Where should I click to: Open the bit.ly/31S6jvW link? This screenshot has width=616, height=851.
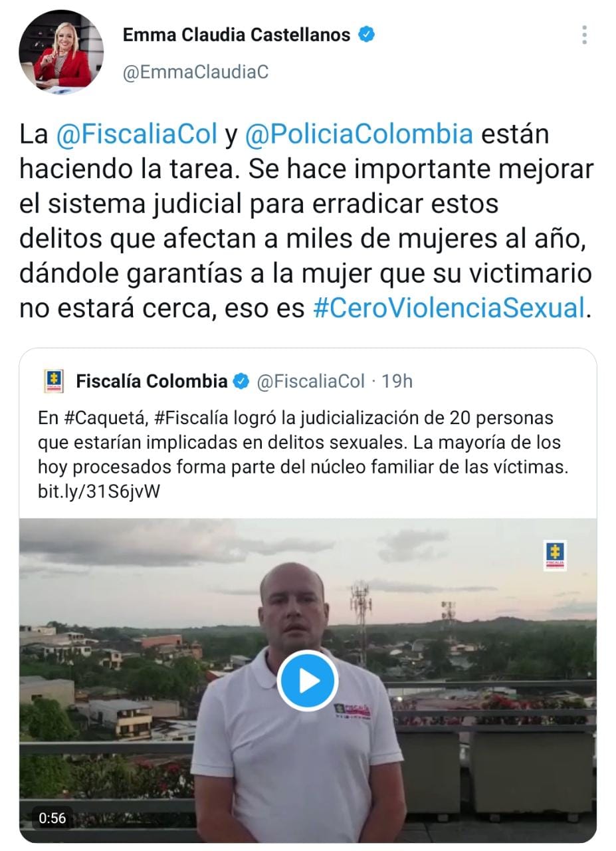[99, 491]
